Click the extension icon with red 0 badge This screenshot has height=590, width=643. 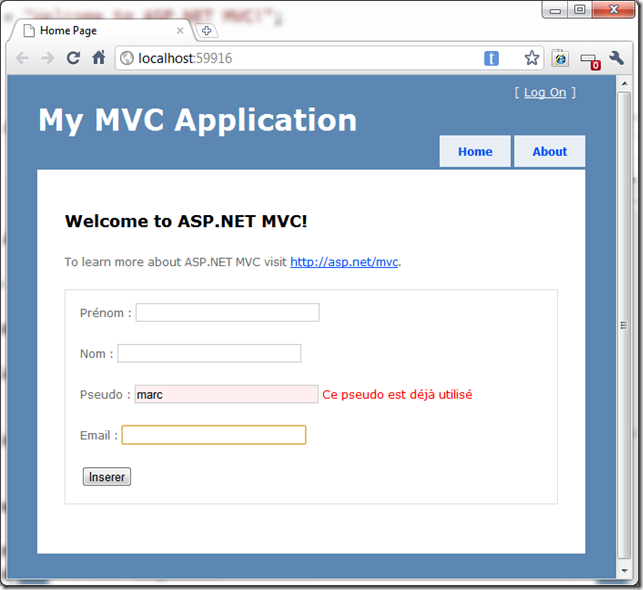pos(591,61)
